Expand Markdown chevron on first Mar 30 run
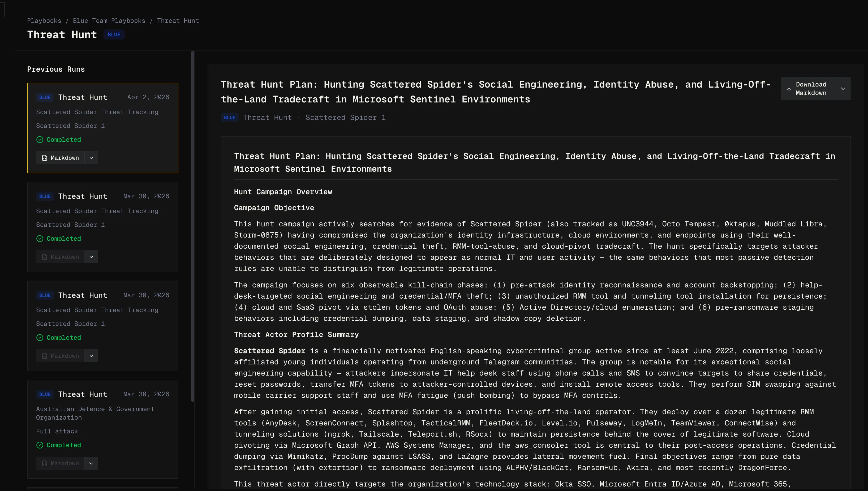This screenshot has height=491, width=868. 91,257
